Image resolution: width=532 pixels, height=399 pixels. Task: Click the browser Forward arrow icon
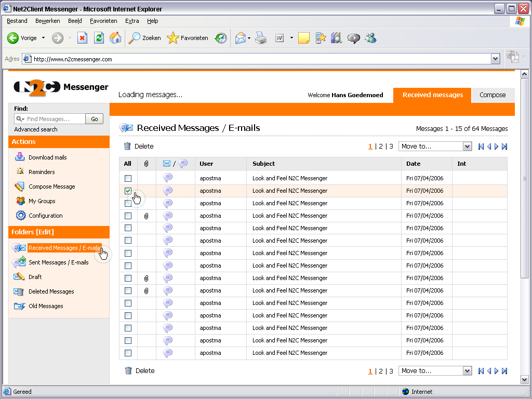pyautogui.click(x=58, y=38)
